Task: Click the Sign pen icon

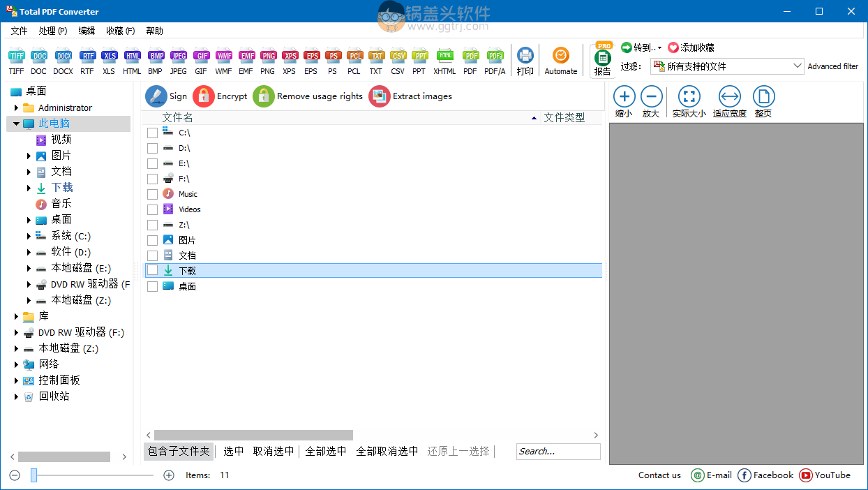Action: (x=156, y=96)
